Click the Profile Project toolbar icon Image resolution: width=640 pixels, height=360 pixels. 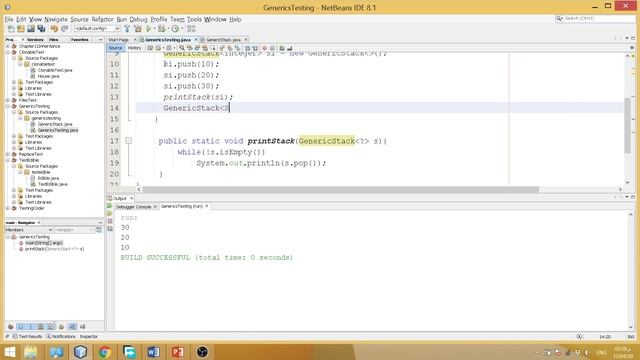(176, 29)
